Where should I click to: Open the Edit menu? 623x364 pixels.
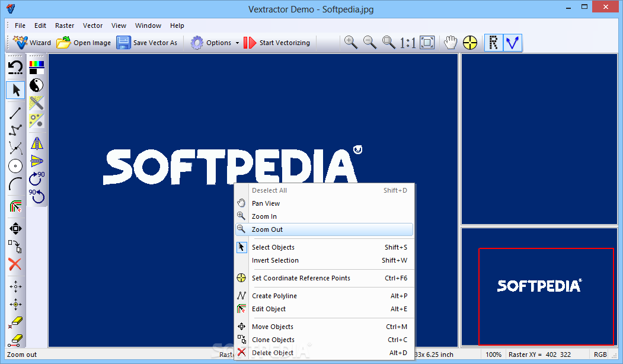tap(40, 25)
